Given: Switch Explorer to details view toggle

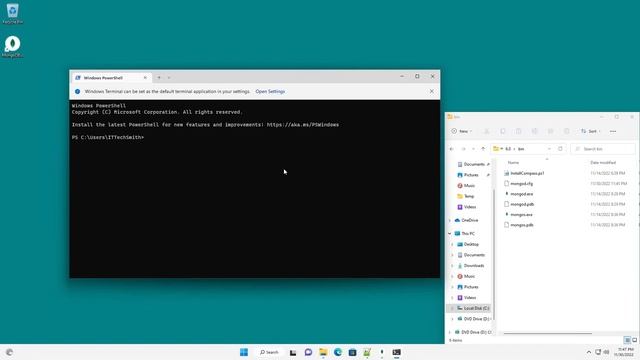Looking at the screenshot, I should [627, 340].
